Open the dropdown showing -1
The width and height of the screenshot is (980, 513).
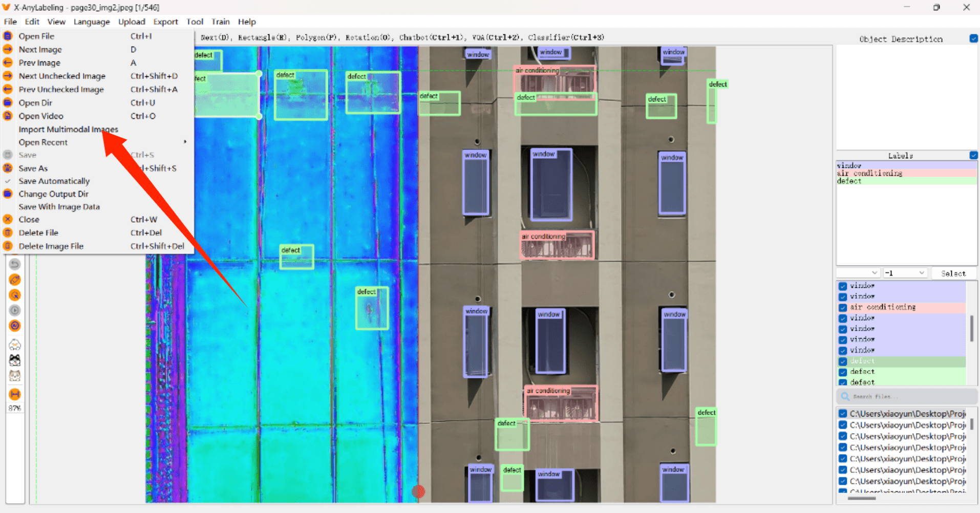[905, 273]
